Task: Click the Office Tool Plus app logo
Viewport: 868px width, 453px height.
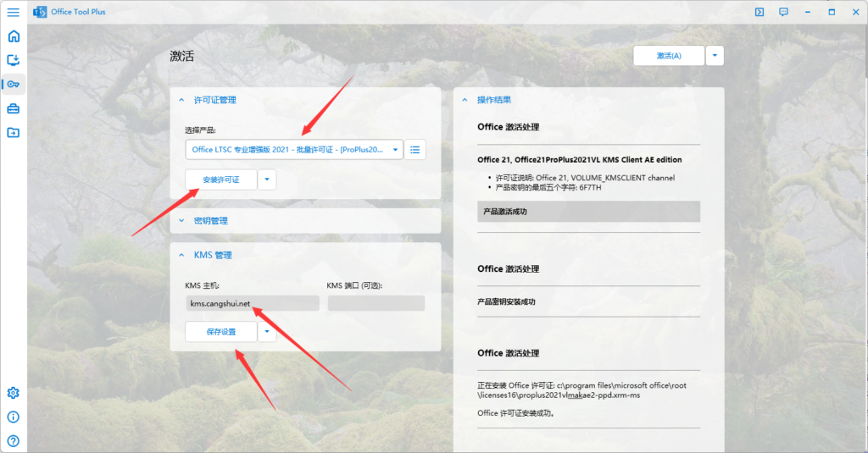Action: (40, 12)
